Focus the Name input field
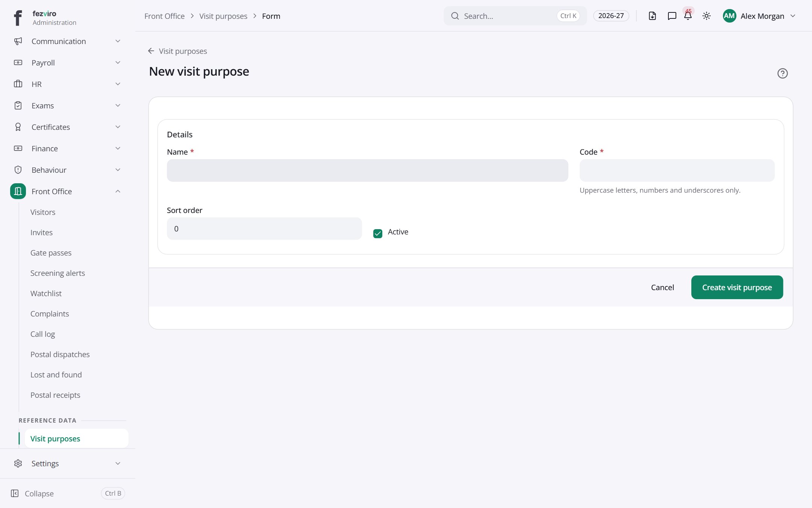This screenshot has width=812, height=508. [367, 170]
